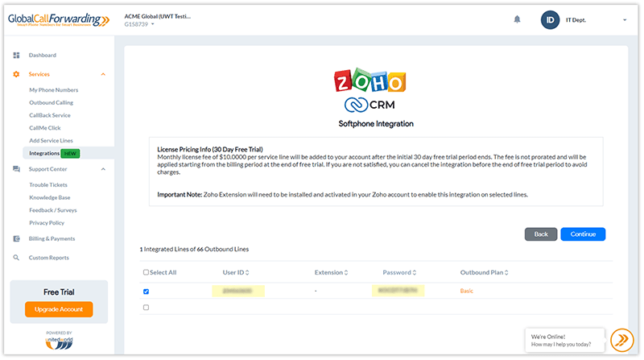Screen dimensions: 644x360
Task: Click the Custom Reports search icon
Action: [16, 258]
